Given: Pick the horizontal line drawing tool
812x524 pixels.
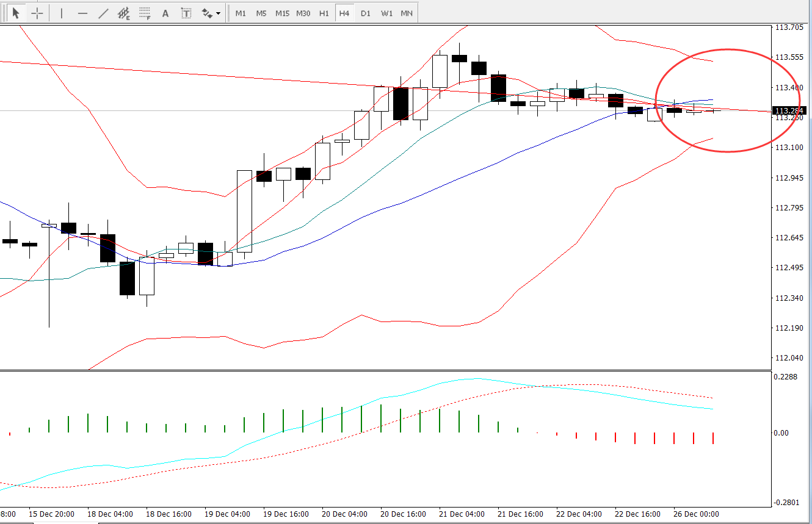Looking at the screenshot, I should 83,13.
